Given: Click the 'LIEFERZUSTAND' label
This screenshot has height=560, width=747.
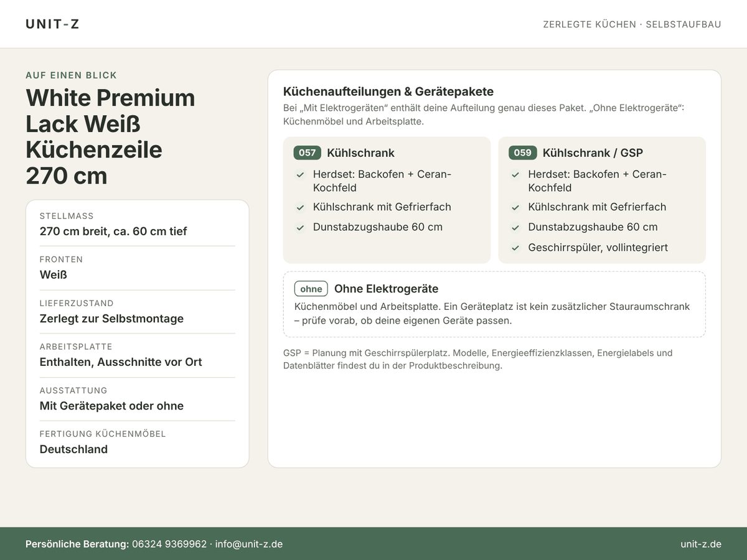Looking at the screenshot, I should (x=77, y=303).
